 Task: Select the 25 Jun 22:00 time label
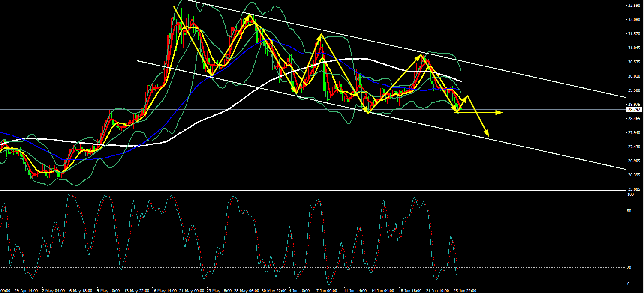tap(464, 290)
